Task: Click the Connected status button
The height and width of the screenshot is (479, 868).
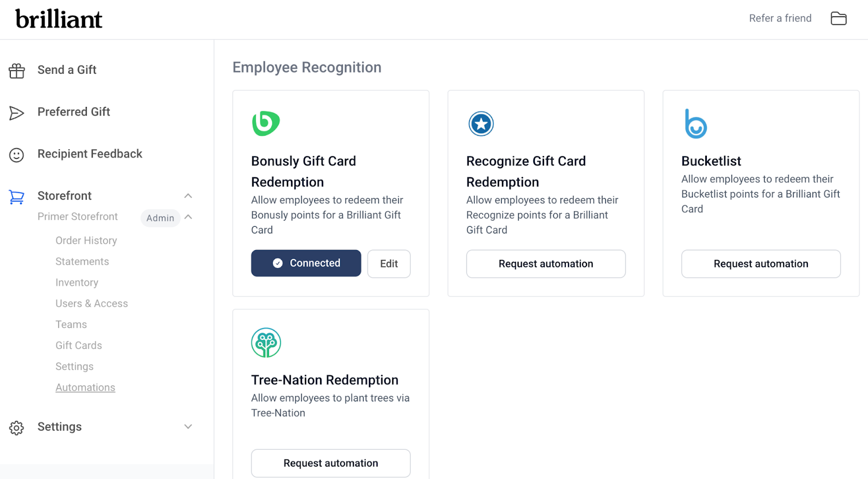Action: point(306,263)
